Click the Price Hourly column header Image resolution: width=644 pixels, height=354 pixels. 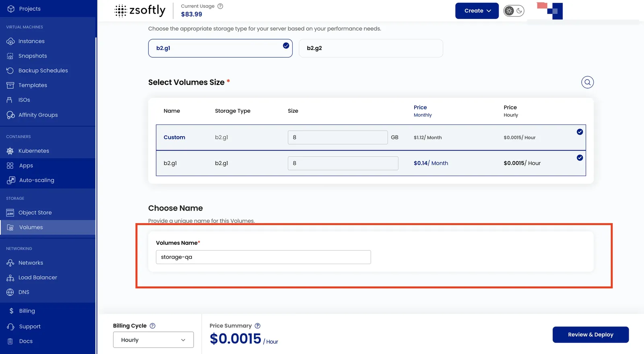[511, 111]
